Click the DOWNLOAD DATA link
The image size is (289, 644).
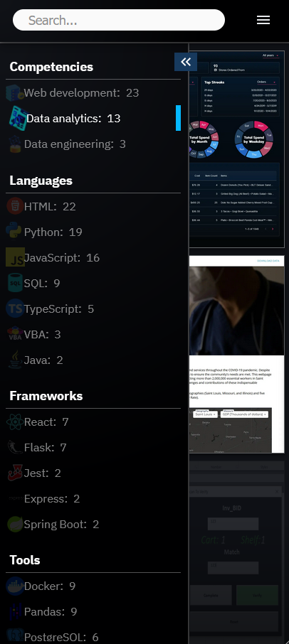tap(268, 261)
